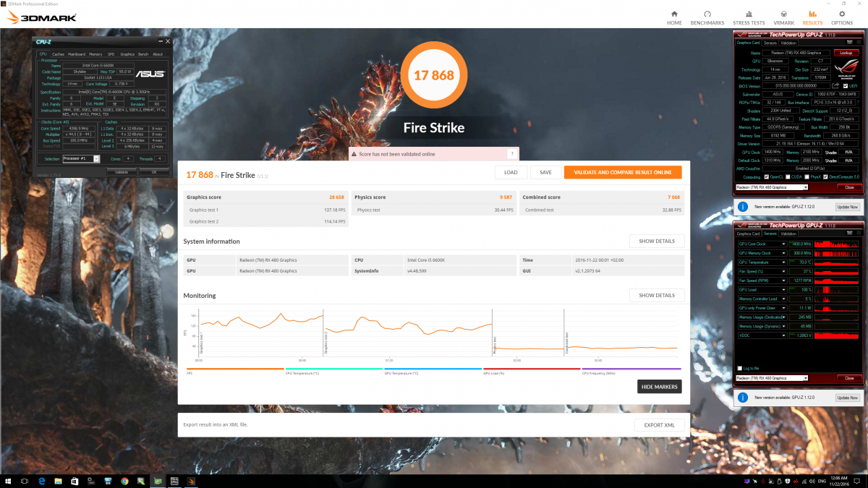Open the Validation tab in the upper GPU-Z window
This screenshot has height=488, width=868.
(788, 43)
